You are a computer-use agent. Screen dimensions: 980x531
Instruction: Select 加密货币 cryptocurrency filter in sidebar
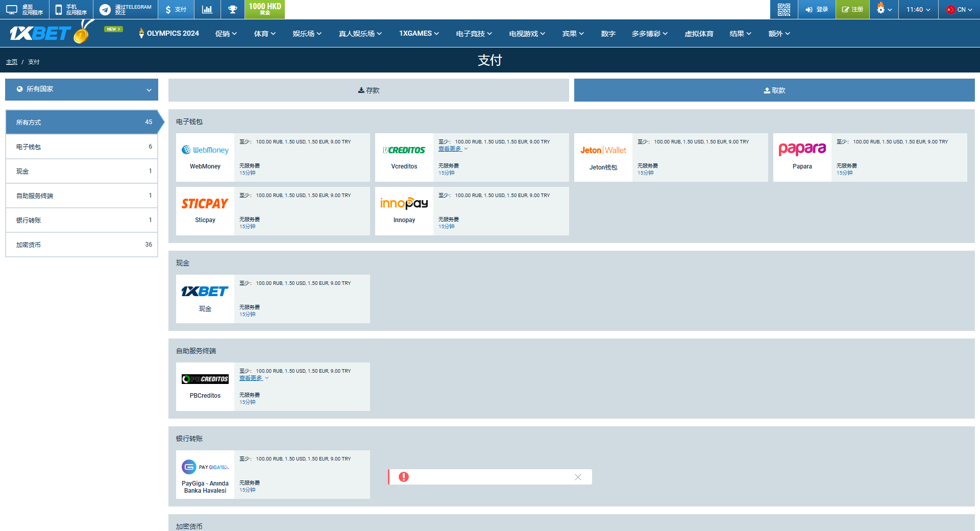coord(82,245)
